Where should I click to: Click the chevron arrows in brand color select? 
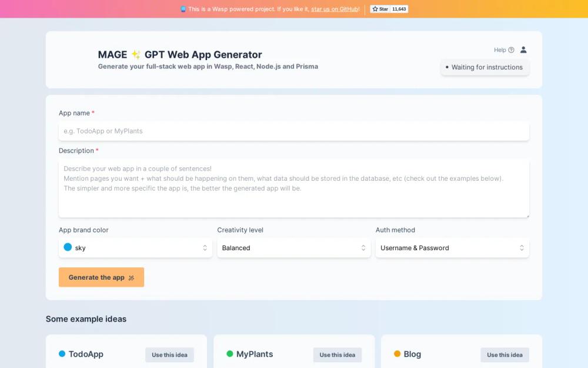(205, 248)
